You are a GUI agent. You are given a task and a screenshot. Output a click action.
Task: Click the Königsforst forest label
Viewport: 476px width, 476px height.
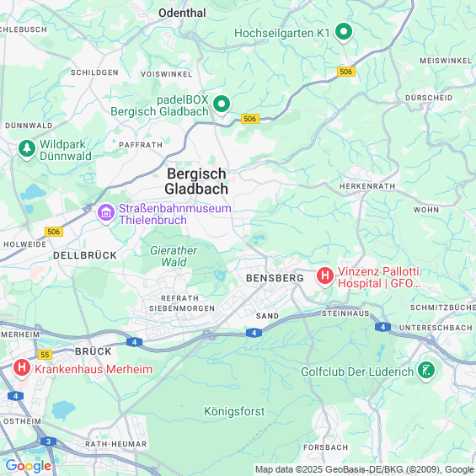pos(234,412)
